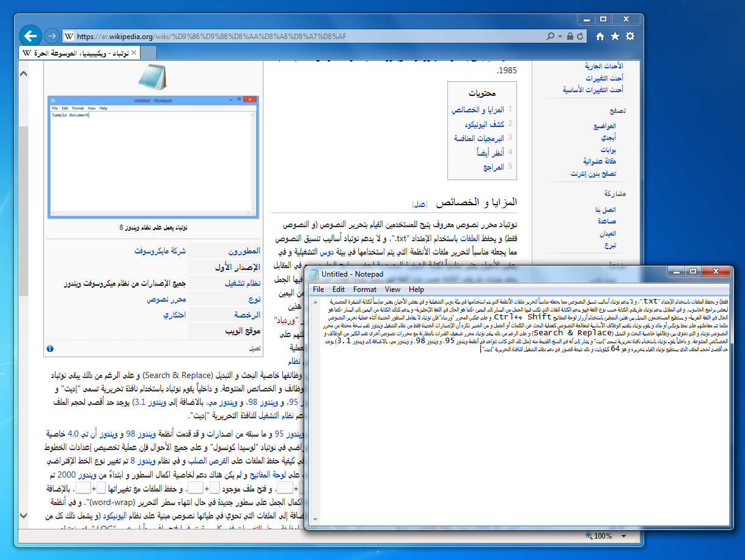
Task: Open the محرر نصوص link
Action: pyautogui.click(x=166, y=299)
